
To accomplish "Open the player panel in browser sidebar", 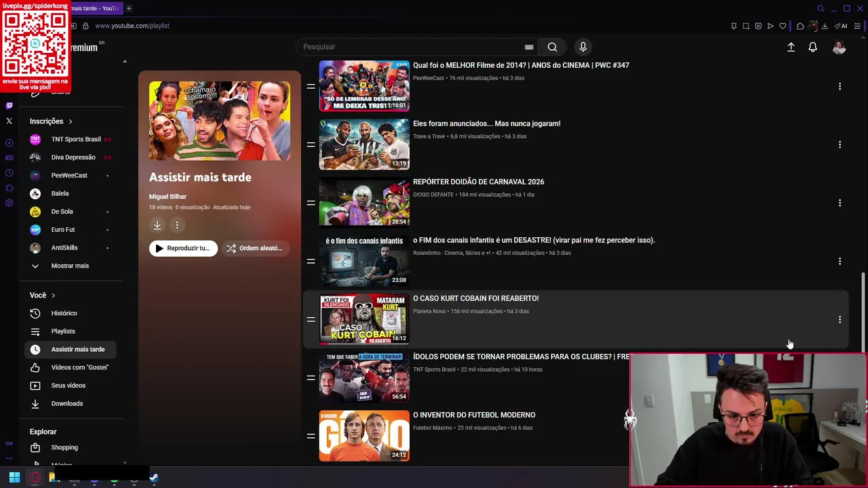I will point(9,143).
